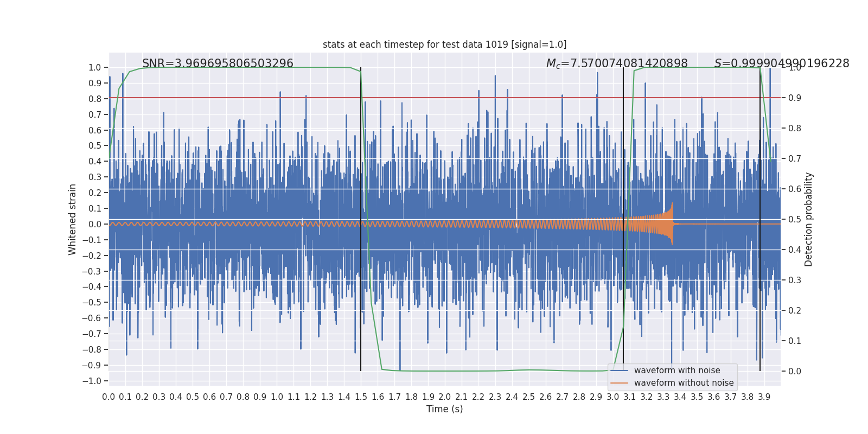Select the SNR=3.969695806503296 annotation
The image size is (868, 434).
(x=218, y=63)
